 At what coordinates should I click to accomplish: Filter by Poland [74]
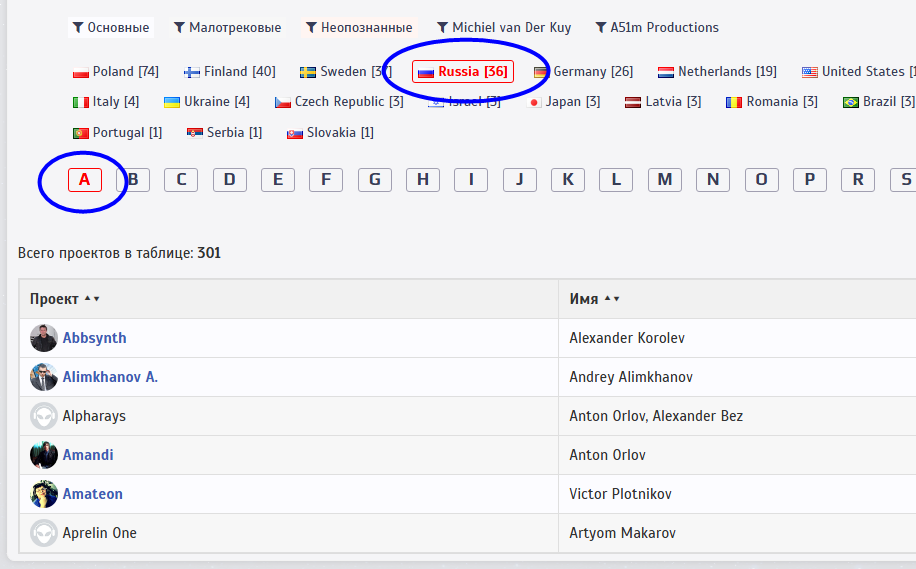tap(116, 72)
